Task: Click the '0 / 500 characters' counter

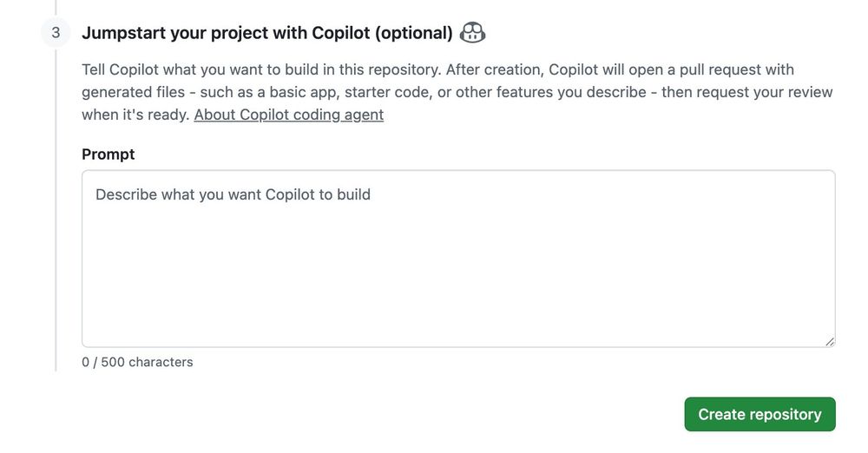Action: click(x=137, y=362)
